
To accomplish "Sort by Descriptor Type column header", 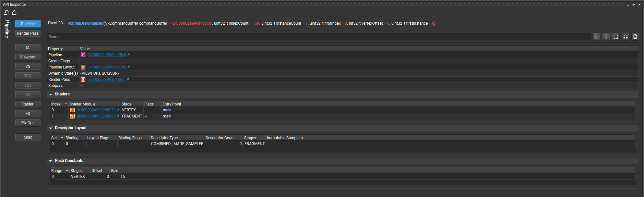I will 177,138.
